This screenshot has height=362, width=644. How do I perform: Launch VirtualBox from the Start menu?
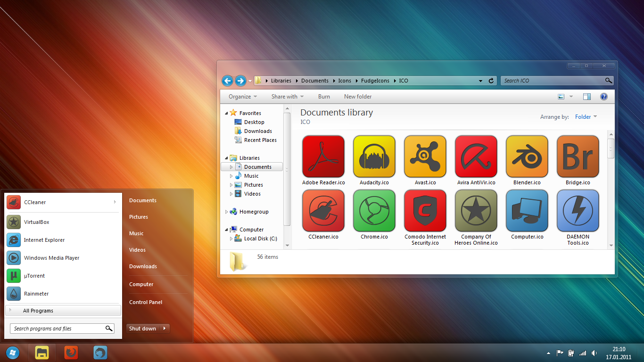click(63, 222)
